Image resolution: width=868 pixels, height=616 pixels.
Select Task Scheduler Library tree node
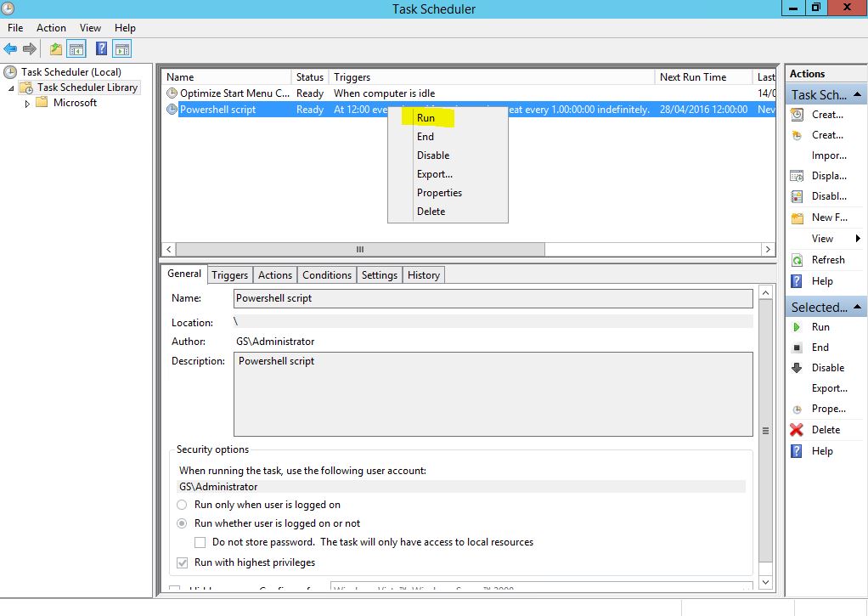click(x=87, y=88)
